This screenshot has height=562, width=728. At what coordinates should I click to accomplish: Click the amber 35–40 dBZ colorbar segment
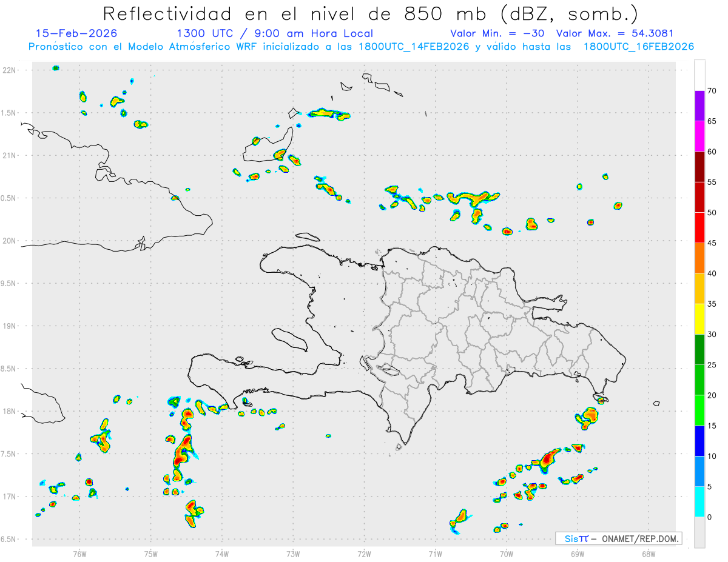[699, 289]
